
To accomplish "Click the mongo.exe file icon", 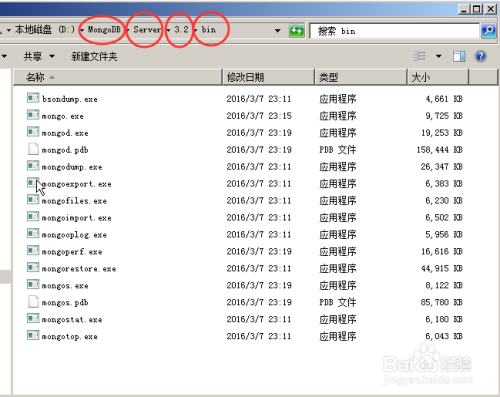I will click(33, 115).
